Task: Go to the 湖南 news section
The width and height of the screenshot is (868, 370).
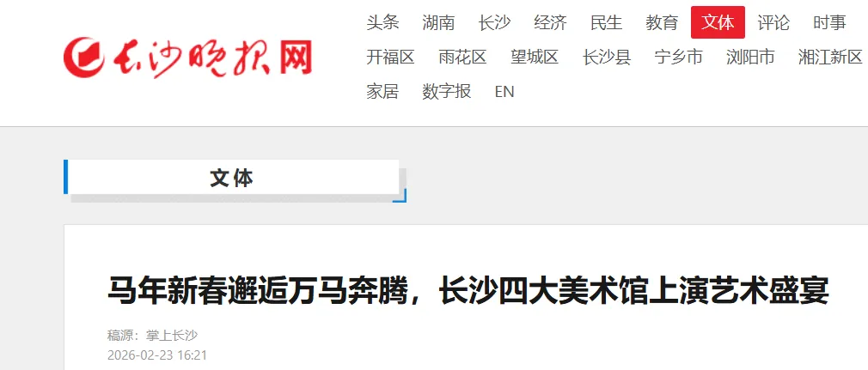Action: coord(438,22)
